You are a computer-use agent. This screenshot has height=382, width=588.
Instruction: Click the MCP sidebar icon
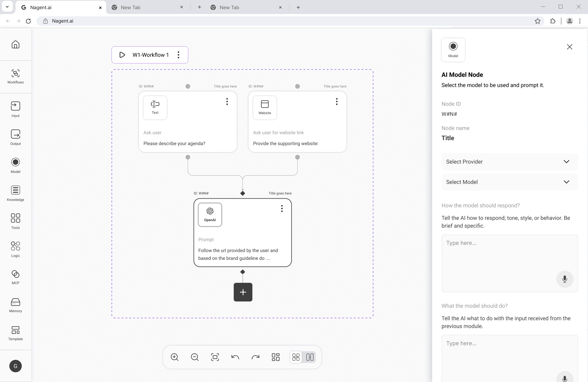15,277
